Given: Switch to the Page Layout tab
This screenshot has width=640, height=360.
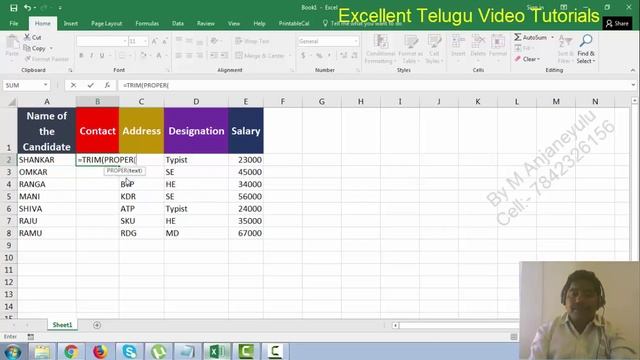Looking at the screenshot, I should coord(107,24).
